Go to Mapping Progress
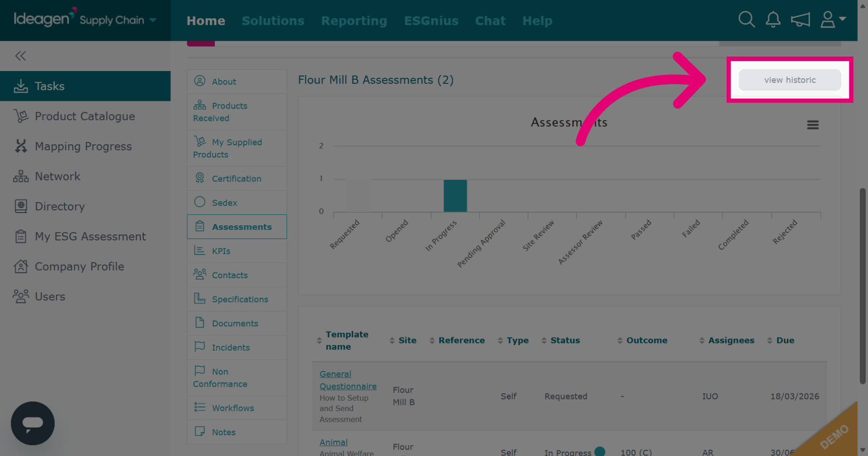 coord(85,146)
